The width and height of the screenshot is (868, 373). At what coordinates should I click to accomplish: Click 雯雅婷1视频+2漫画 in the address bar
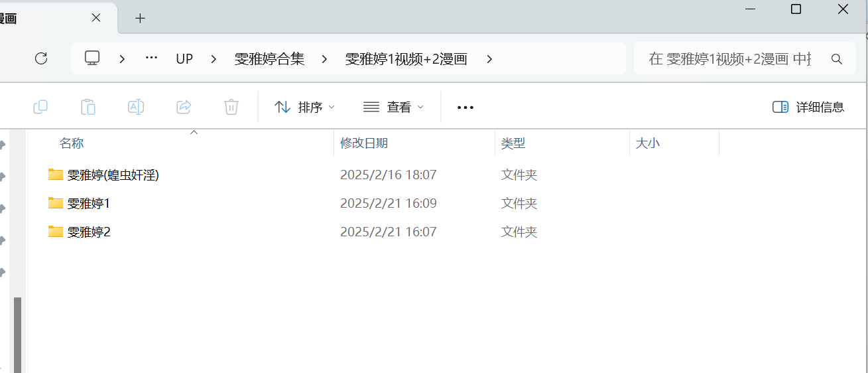[x=406, y=59]
